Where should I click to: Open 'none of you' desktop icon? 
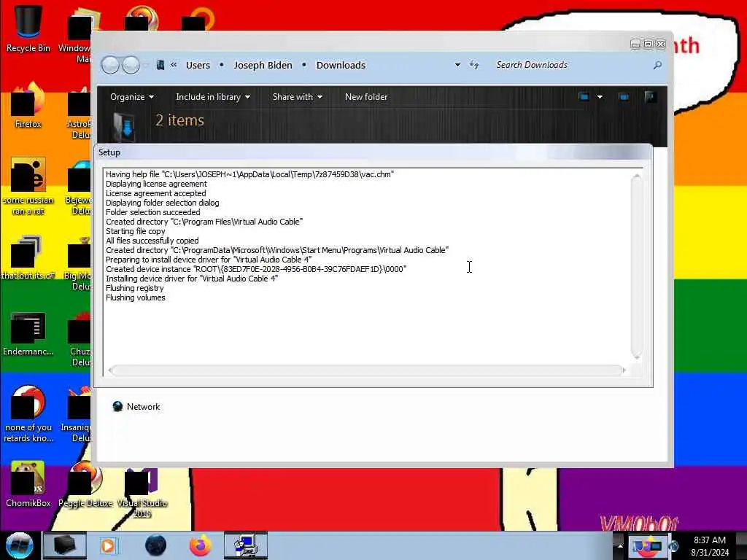28,414
